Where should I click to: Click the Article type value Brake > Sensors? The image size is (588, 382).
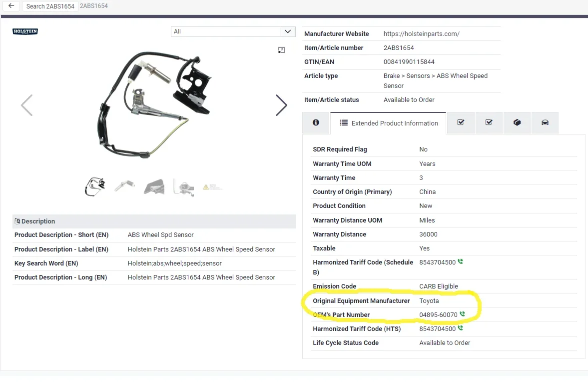(435, 80)
